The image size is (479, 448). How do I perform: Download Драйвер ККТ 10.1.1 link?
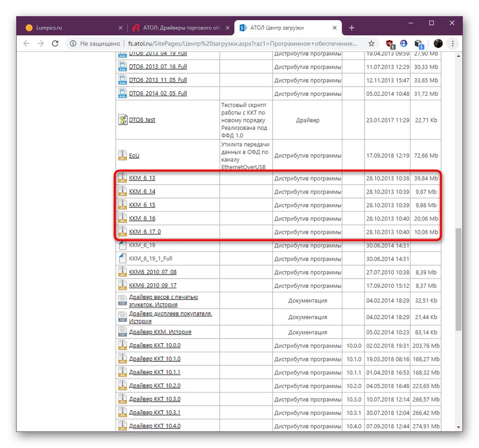[155, 372]
